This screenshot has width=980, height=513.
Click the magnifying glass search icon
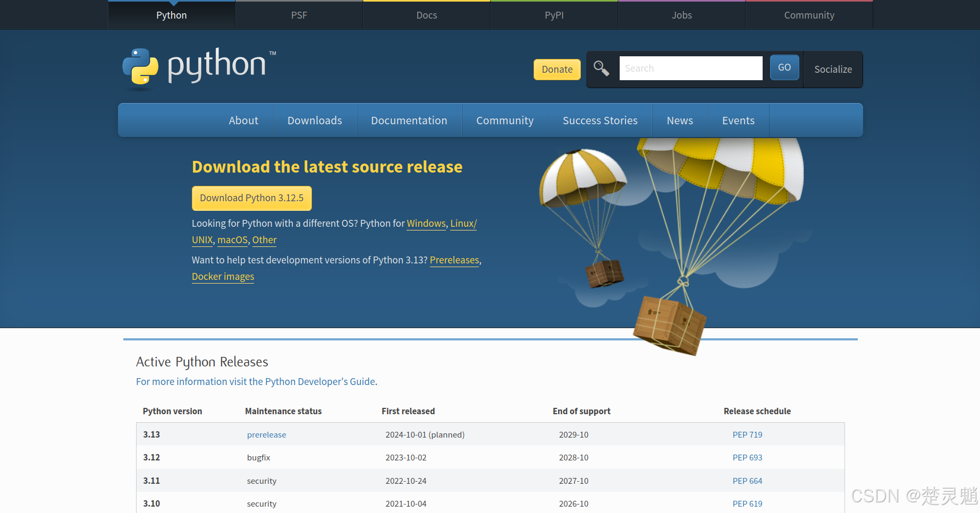601,69
